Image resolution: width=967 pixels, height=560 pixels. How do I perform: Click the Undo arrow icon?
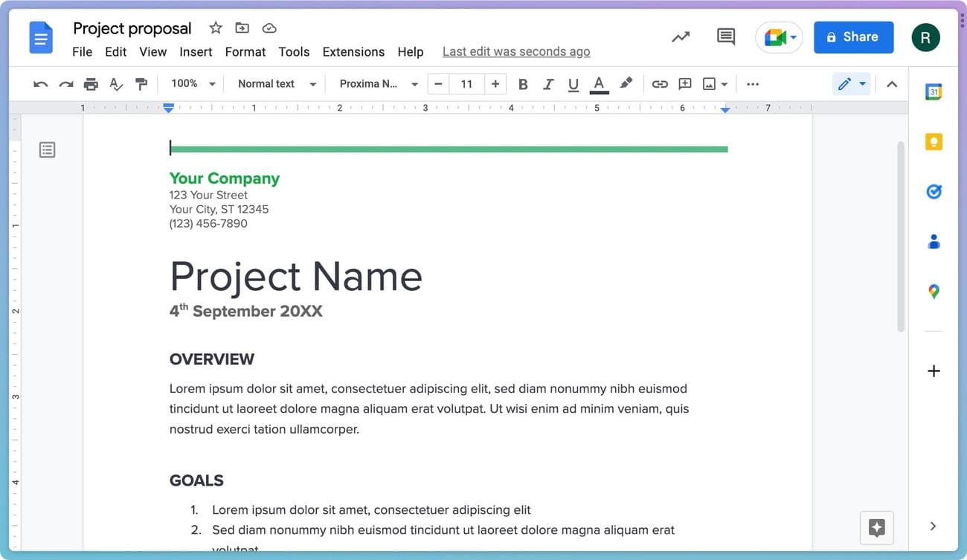pos(41,84)
